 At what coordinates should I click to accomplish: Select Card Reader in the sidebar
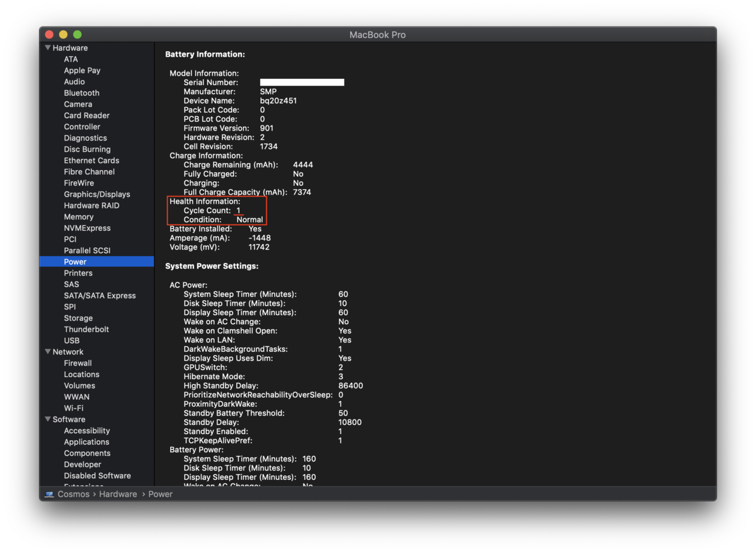(x=87, y=115)
